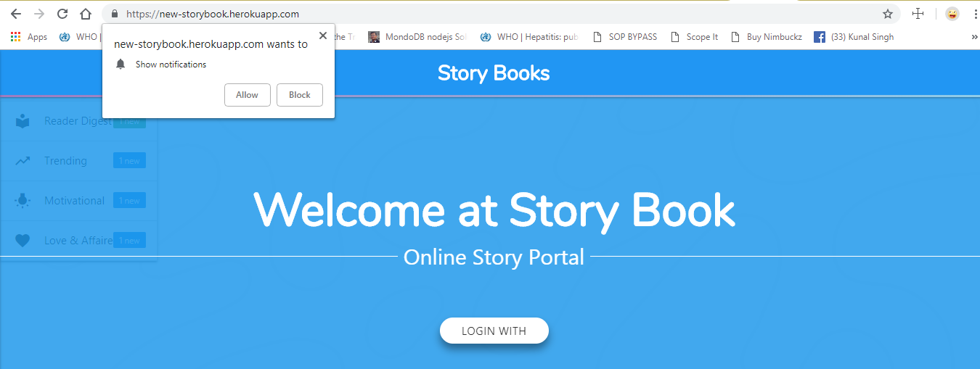Expand the bookmarks overflow chevron
The width and height of the screenshot is (980, 369).
click(x=973, y=37)
